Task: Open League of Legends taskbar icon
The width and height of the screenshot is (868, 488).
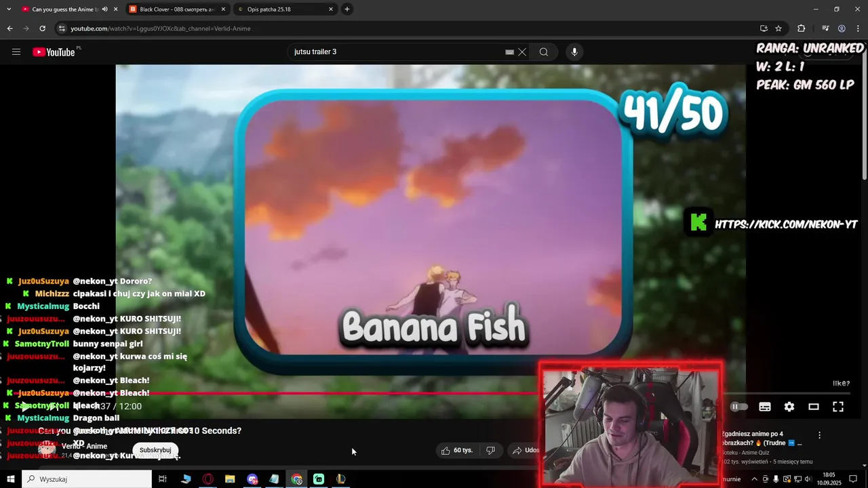Action: click(340, 479)
